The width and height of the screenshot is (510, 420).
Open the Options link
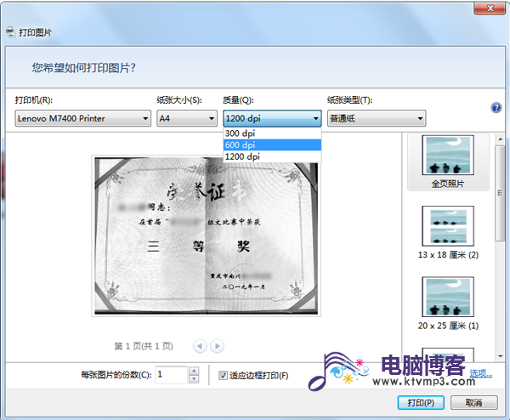481,373
